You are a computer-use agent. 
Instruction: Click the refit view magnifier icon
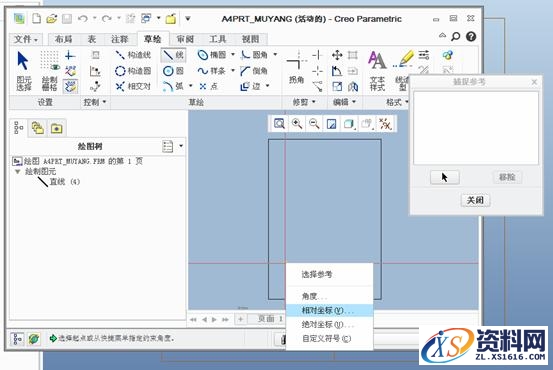pos(279,123)
